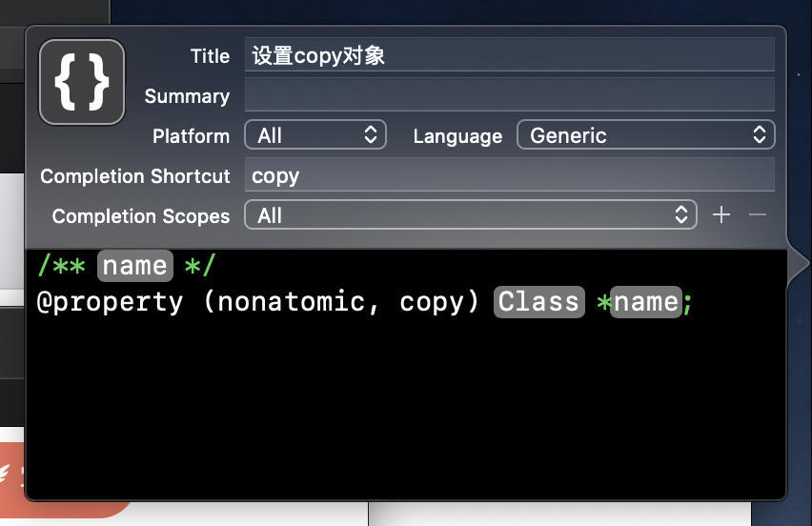Select the 'Class' placeholder token
The image size is (812, 526).
[539, 302]
